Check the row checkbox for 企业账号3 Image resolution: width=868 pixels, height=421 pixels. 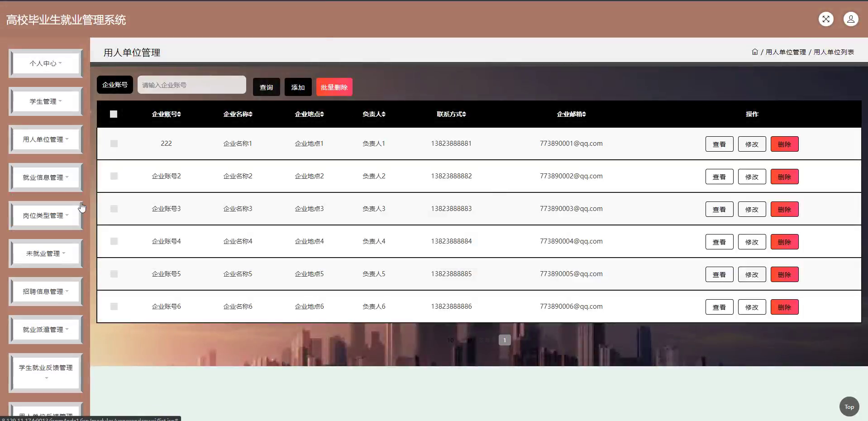[x=114, y=209]
